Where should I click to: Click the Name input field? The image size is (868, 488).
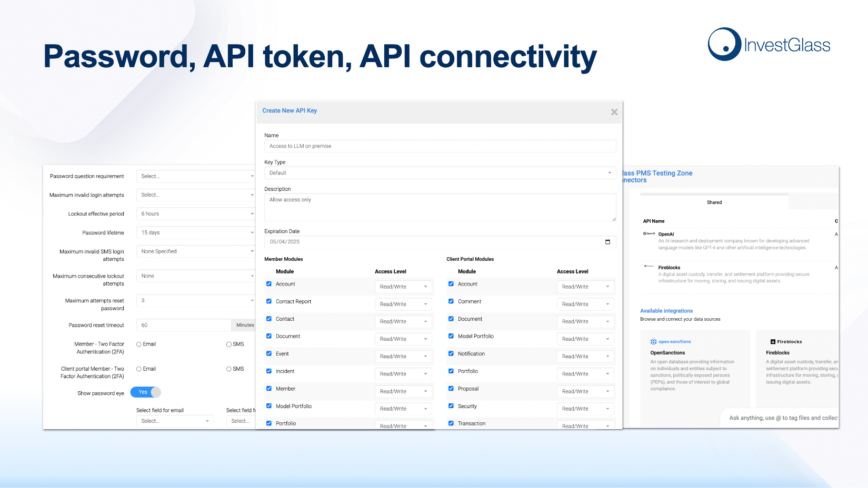[x=440, y=146]
